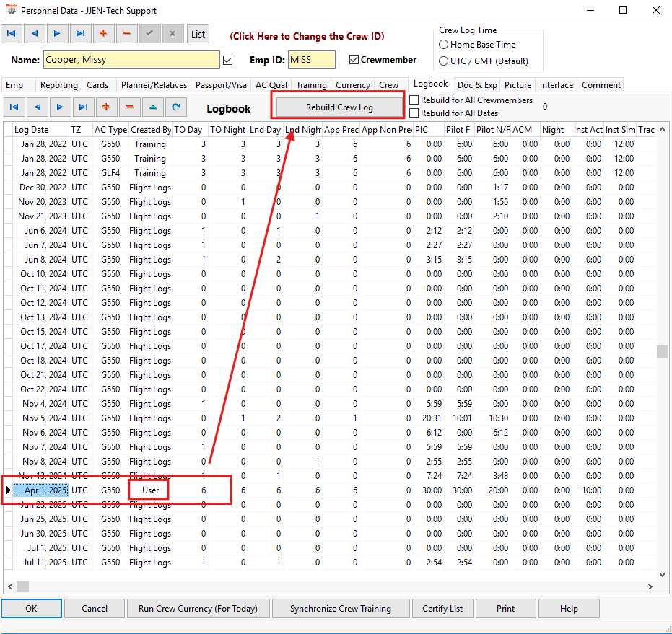Uncheck the Crewmember checkbox
This screenshot has width=672, height=634.
(354, 60)
